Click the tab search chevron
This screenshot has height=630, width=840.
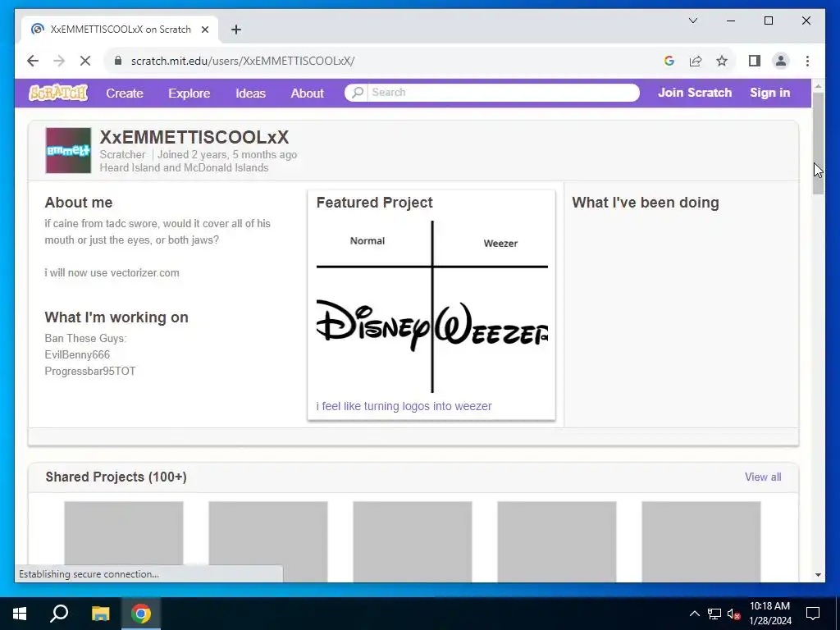click(x=692, y=21)
